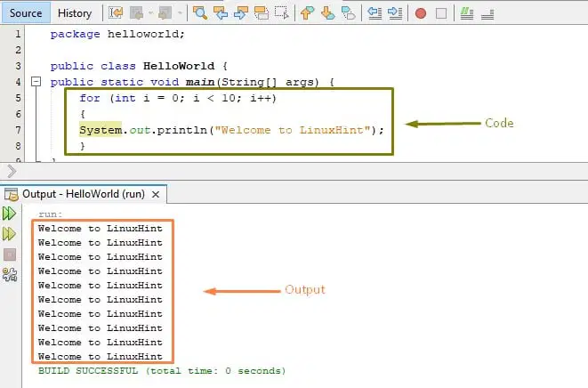The image size is (588, 388).
Task: Click the last 'Welcome to LinuxHint' output line
Action: click(x=101, y=357)
